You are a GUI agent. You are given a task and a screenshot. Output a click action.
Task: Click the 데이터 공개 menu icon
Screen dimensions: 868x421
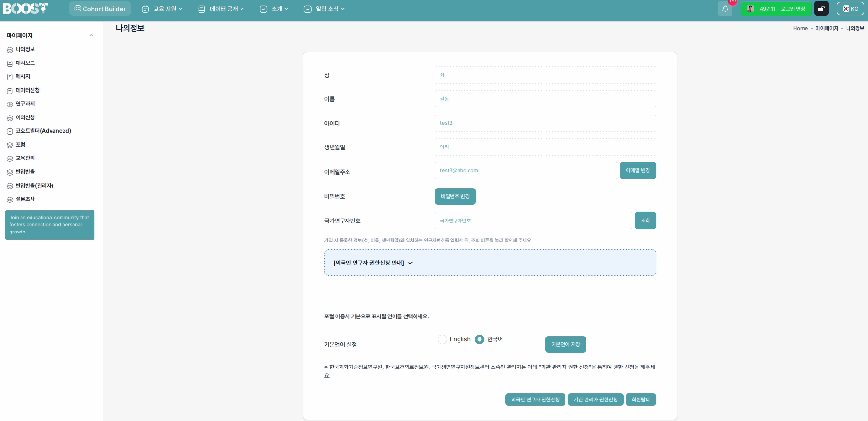(201, 9)
